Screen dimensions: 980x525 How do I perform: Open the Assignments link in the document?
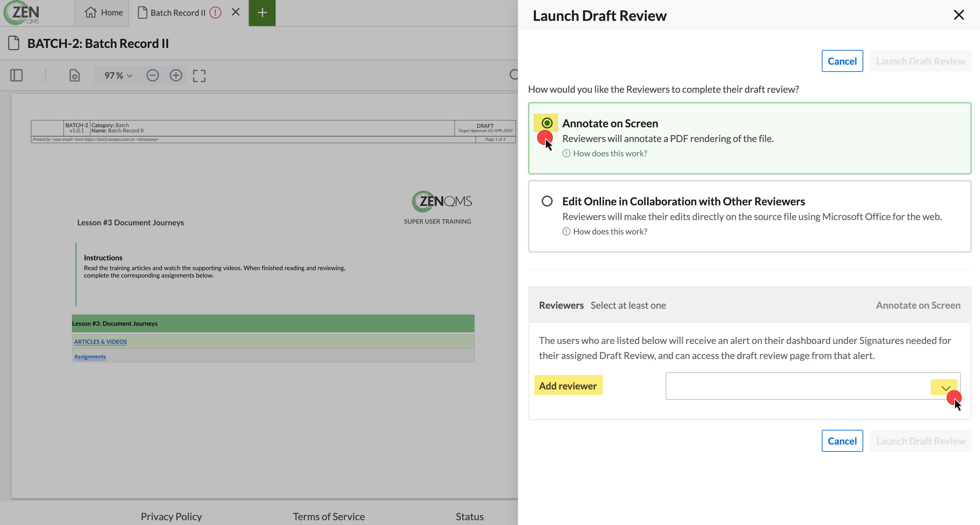pyautogui.click(x=90, y=356)
